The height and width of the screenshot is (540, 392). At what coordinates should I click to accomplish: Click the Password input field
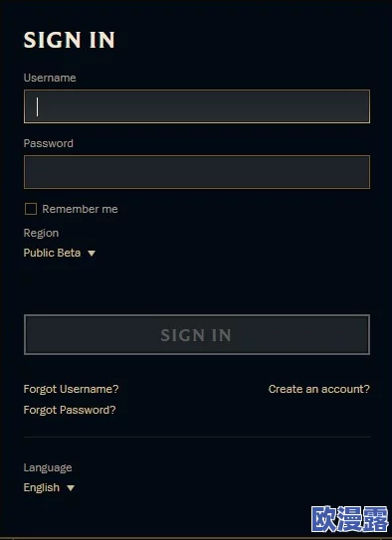pos(197,172)
